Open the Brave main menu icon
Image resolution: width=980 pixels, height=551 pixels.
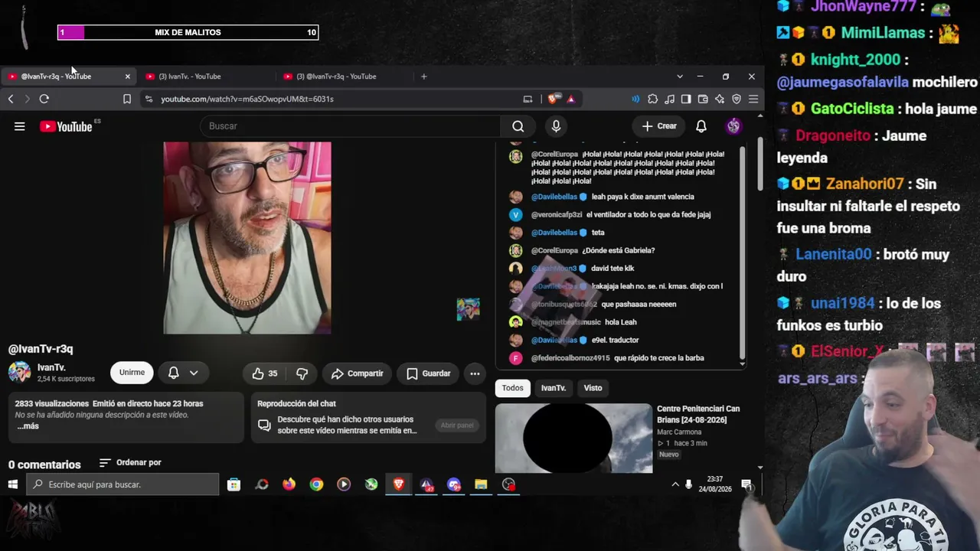753,99
